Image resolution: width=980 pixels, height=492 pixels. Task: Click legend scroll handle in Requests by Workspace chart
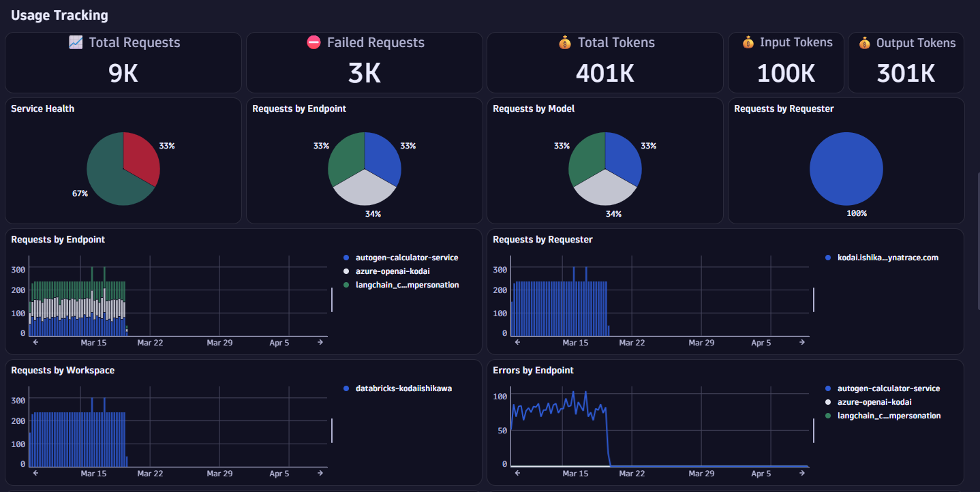point(332,431)
